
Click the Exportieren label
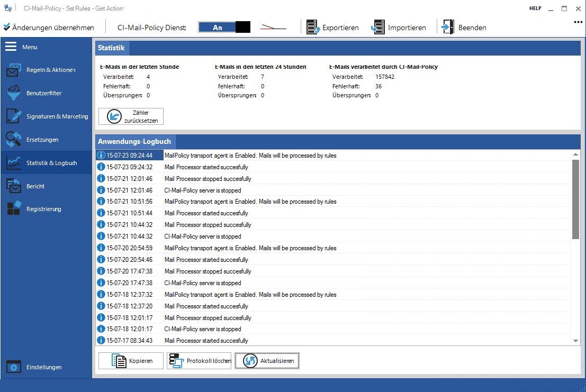[x=340, y=28]
